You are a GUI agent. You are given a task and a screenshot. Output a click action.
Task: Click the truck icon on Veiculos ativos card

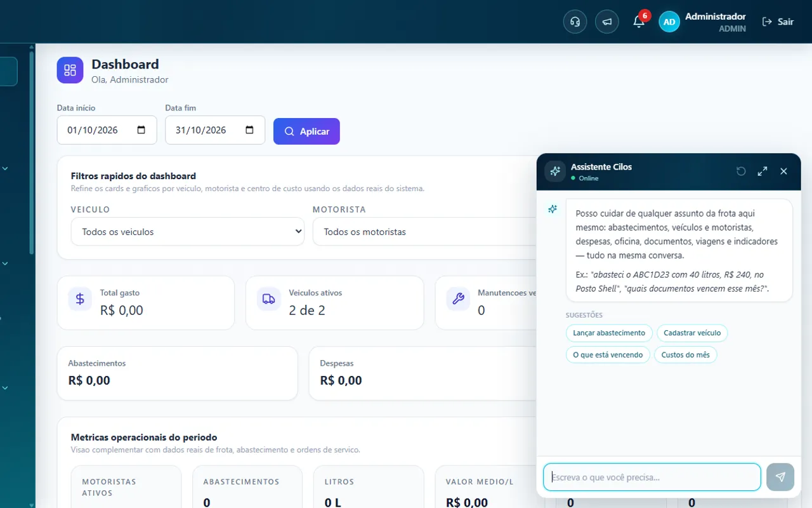pos(269,298)
